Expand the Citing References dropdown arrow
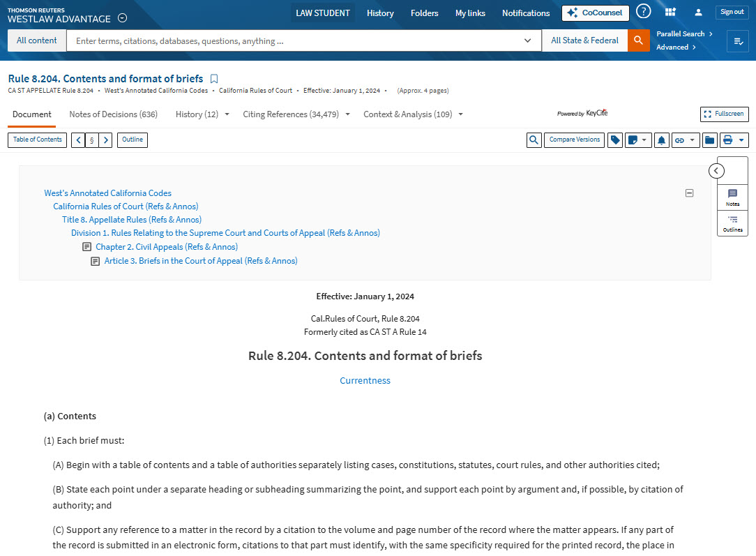This screenshot has width=756, height=556. [x=347, y=114]
